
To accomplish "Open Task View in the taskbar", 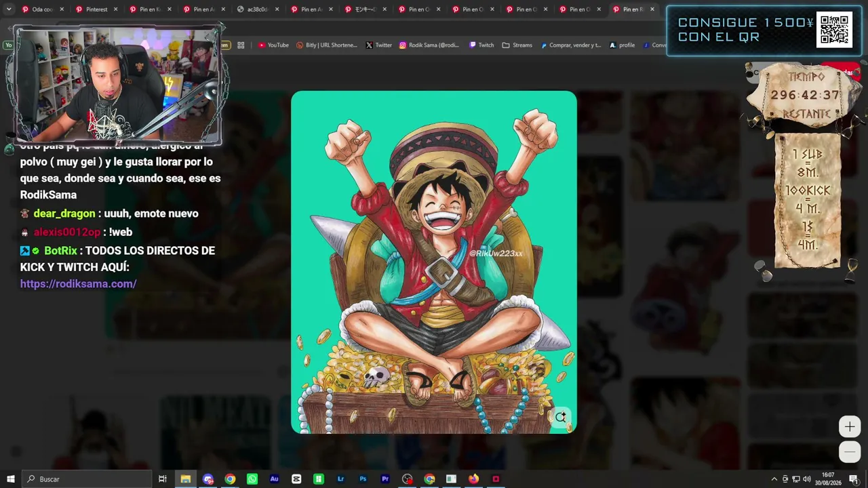I will [163, 479].
